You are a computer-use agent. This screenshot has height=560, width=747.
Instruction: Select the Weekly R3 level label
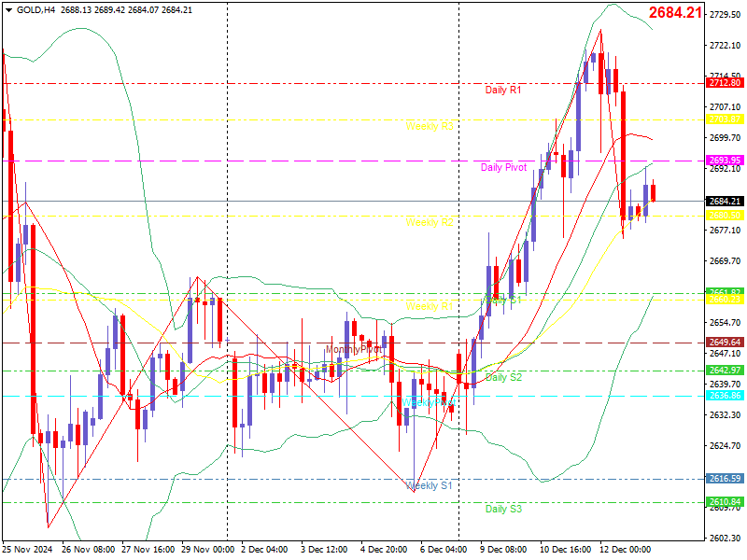[x=429, y=126]
